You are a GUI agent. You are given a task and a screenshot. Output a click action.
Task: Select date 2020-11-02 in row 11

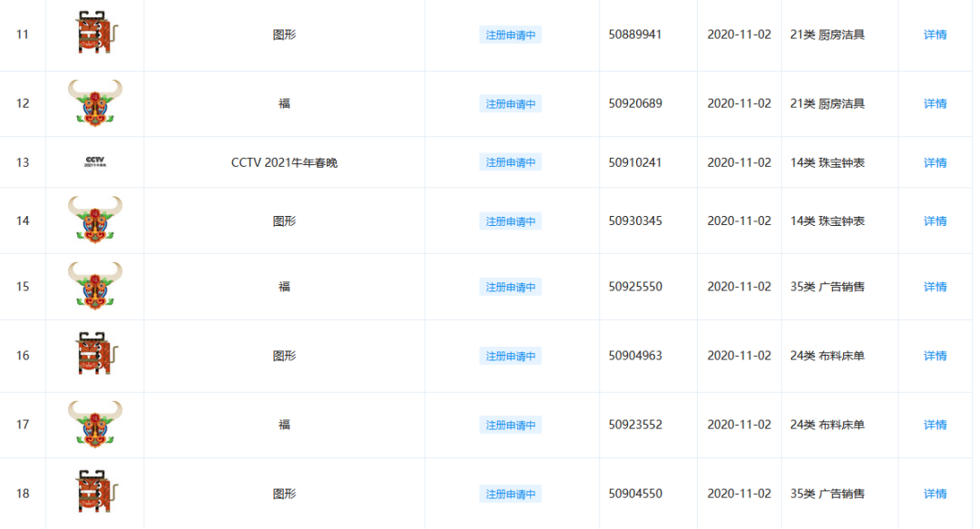740,34
